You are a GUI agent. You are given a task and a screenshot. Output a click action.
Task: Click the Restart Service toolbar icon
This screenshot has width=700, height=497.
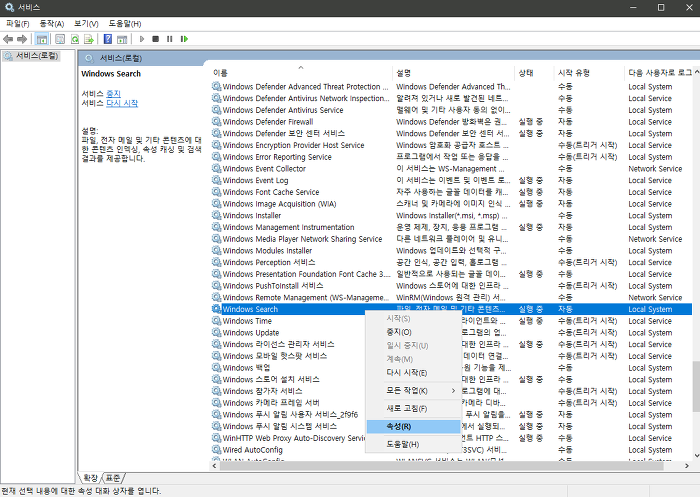tap(184, 39)
